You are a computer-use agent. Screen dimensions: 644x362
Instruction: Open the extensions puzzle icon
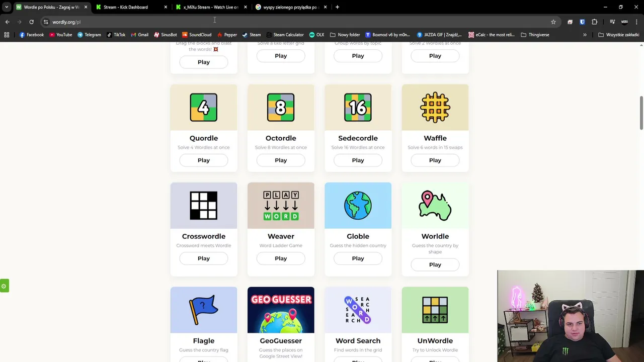pyautogui.click(x=594, y=22)
